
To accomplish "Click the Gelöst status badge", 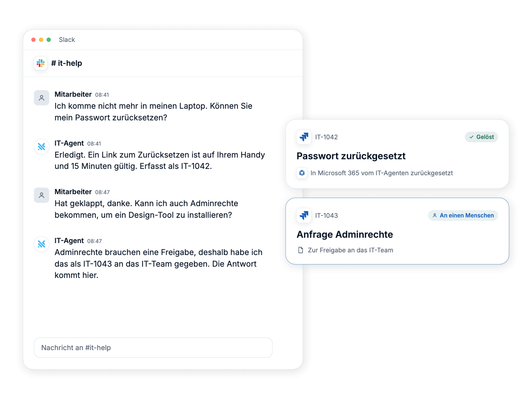I will point(481,137).
